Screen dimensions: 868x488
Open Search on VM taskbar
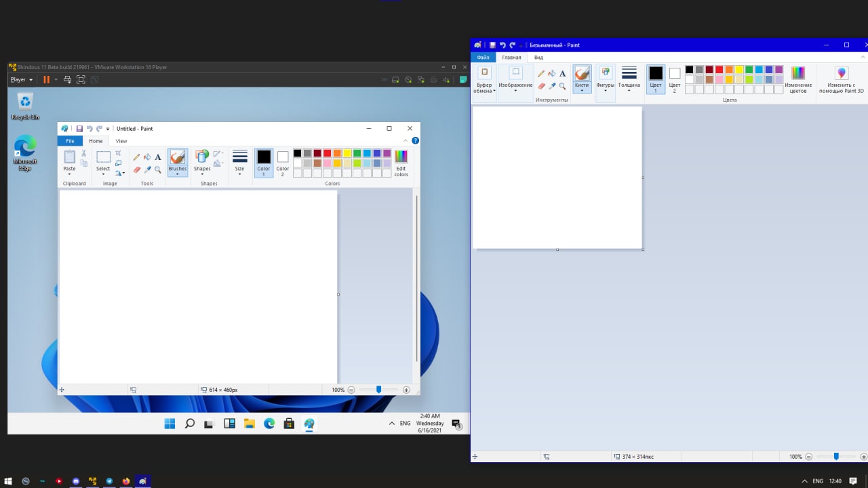click(190, 424)
